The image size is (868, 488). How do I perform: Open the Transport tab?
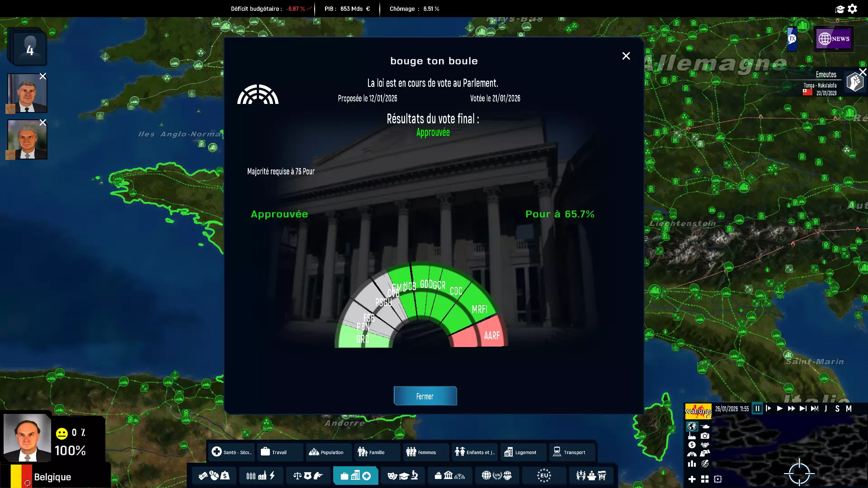click(570, 452)
